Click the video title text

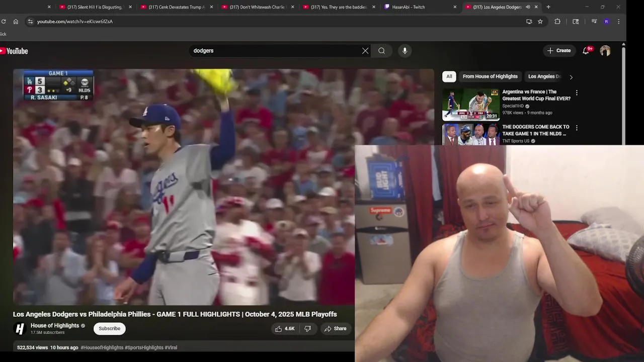coord(175,314)
